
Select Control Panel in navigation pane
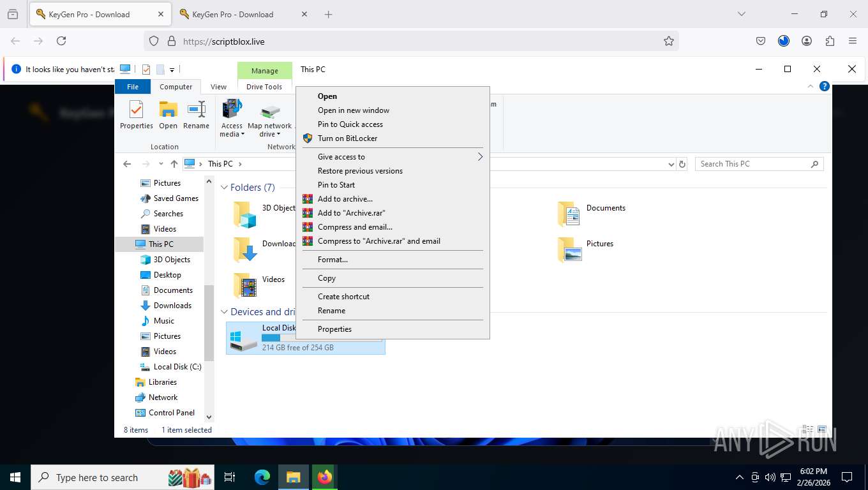[172, 413]
